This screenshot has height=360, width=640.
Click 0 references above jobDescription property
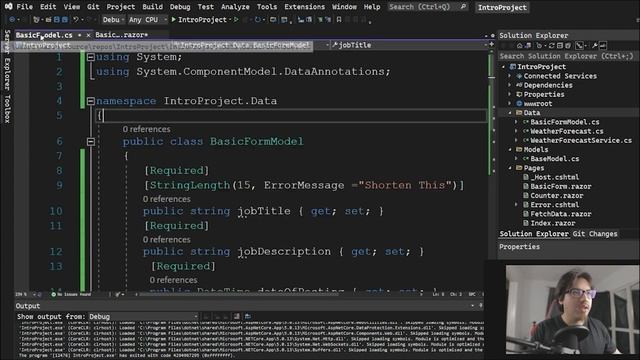(167, 240)
